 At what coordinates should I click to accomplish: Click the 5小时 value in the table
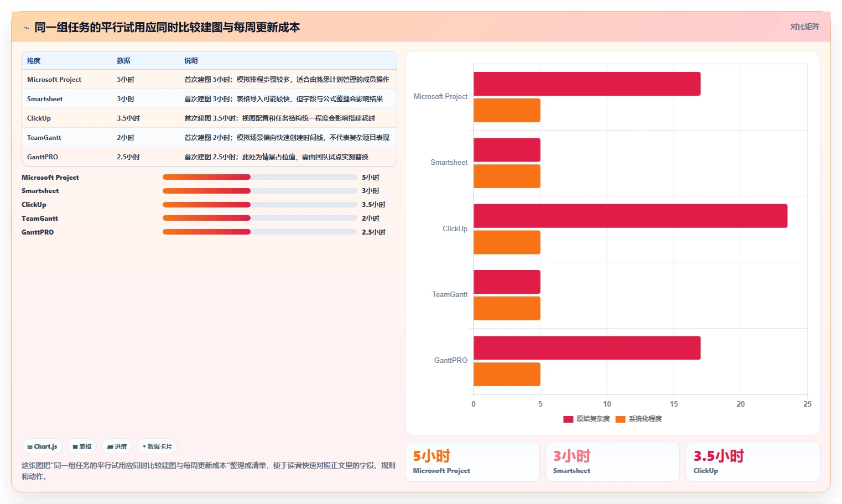(x=126, y=80)
